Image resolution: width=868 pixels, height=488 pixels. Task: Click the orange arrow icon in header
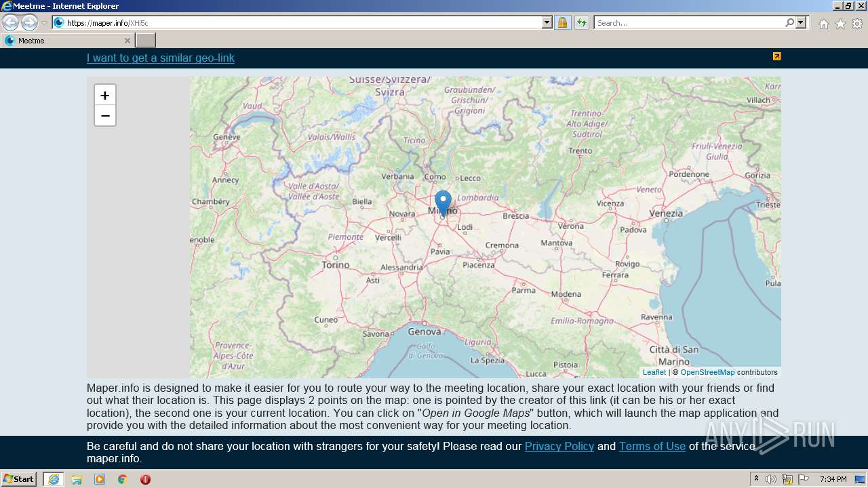tap(777, 56)
